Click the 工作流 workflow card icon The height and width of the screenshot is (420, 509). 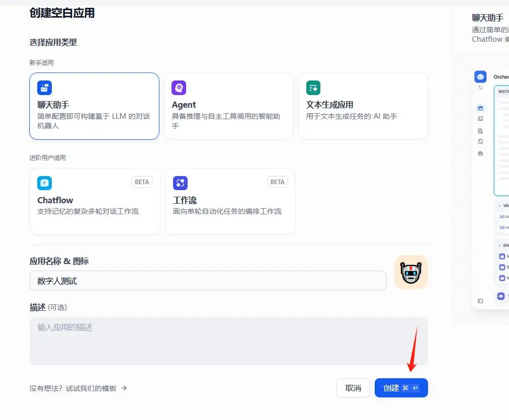click(180, 182)
